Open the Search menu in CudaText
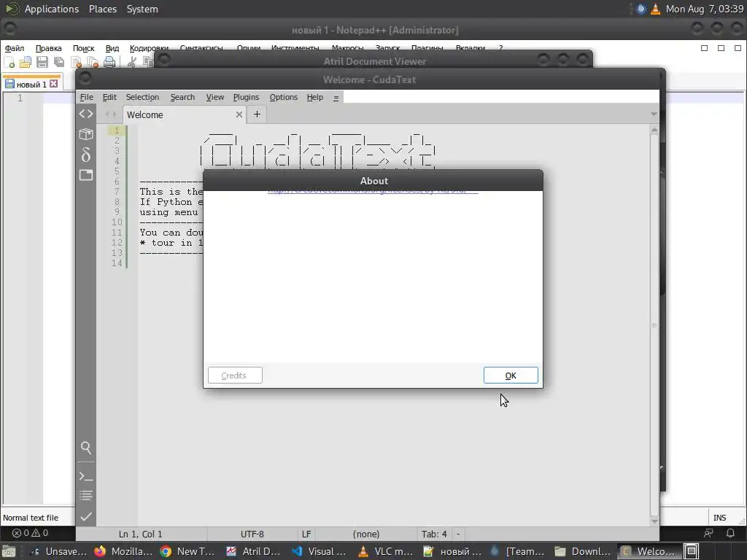Viewport: 747px width, 560px height. (182, 97)
